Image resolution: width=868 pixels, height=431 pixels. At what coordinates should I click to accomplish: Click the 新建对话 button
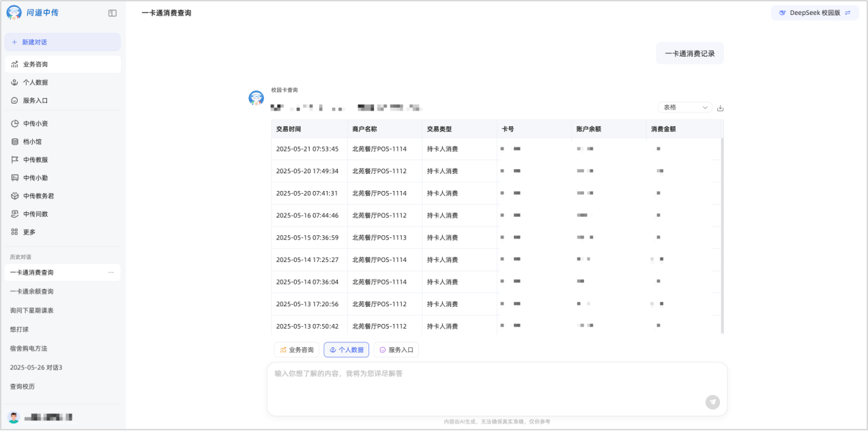click(62, 42)
